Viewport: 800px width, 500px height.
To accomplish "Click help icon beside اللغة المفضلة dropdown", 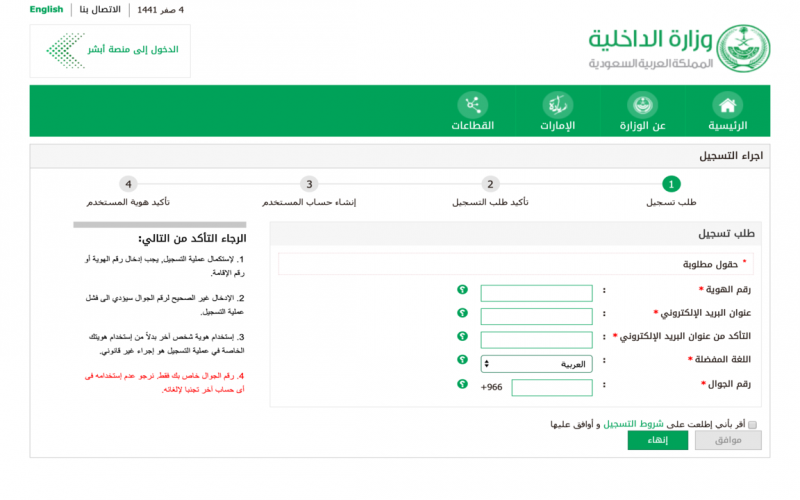I will point(462,360).
